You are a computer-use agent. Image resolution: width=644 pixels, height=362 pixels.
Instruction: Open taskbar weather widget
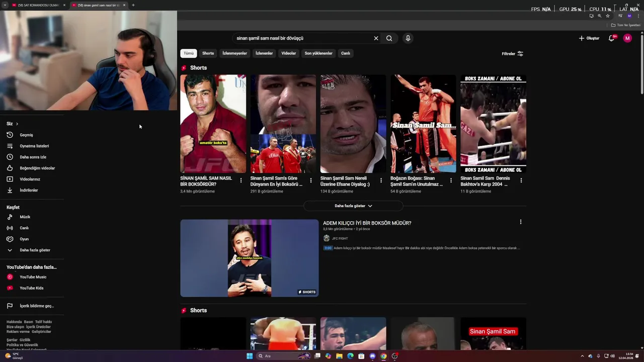[x=13, y=356]
